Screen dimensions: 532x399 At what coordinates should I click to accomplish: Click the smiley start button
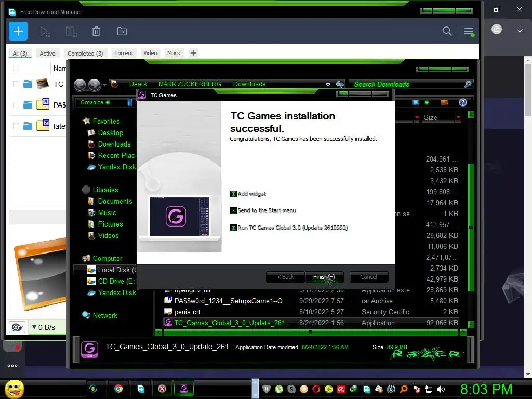15,389
